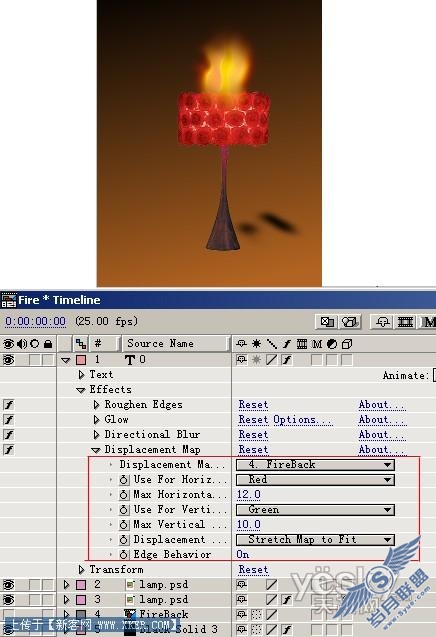Open the Displacement Map layer dropdown (FireBack)
The height and width of the screenshot is (637, 436).
(x=315, y=465)
